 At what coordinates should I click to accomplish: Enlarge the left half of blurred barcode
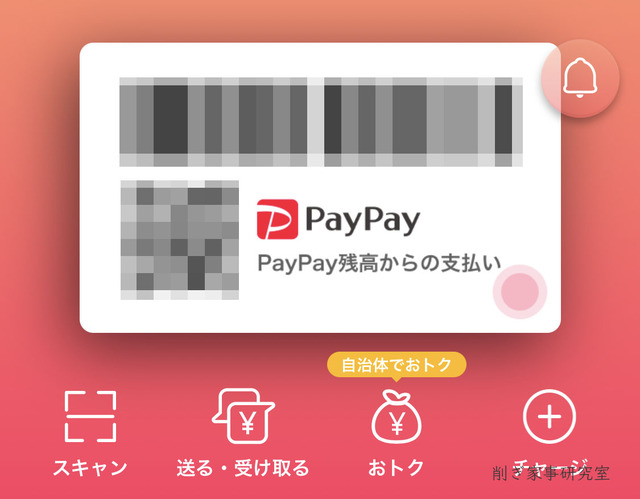213,122
